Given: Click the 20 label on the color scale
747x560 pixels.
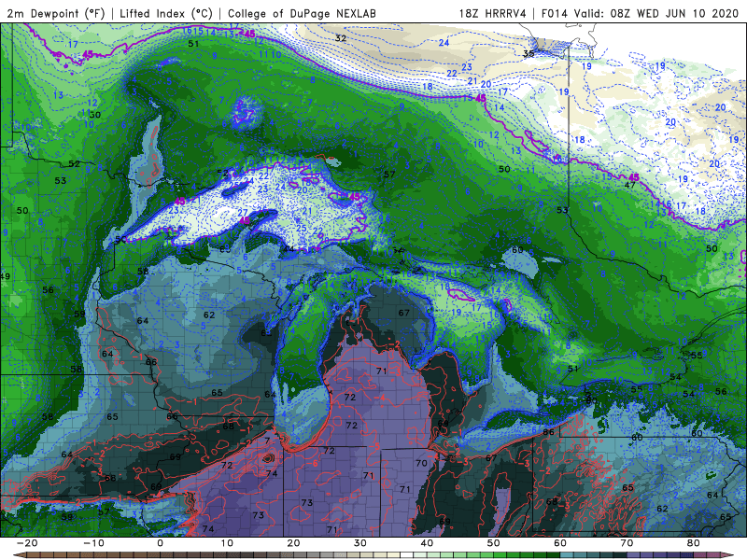Looking at the screenshot, I should (x=293, y=543).
